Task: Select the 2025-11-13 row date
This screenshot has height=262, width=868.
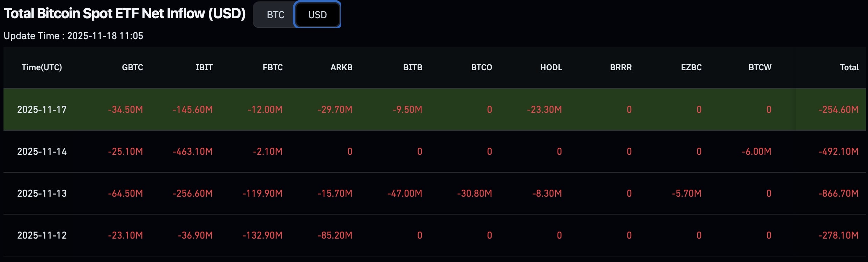Action: click(42, 194)
